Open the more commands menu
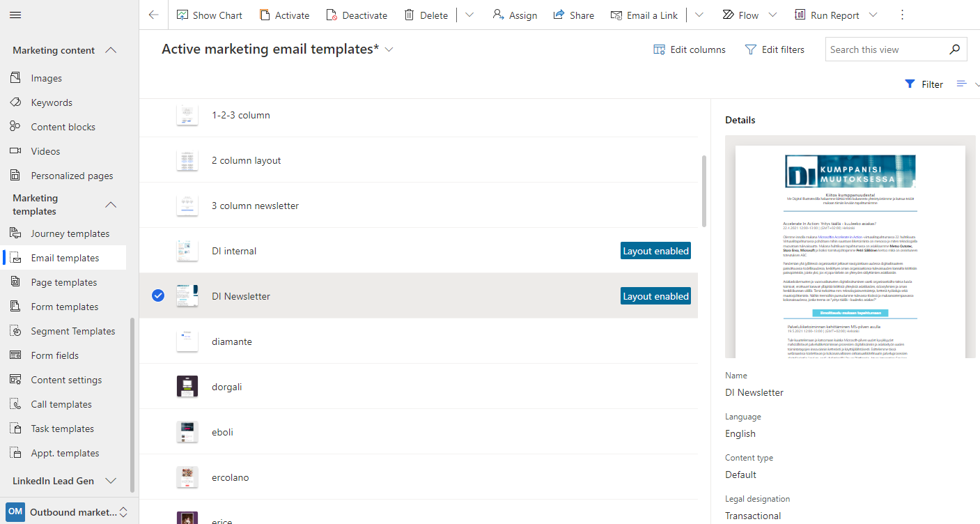 tap(902, 14)
